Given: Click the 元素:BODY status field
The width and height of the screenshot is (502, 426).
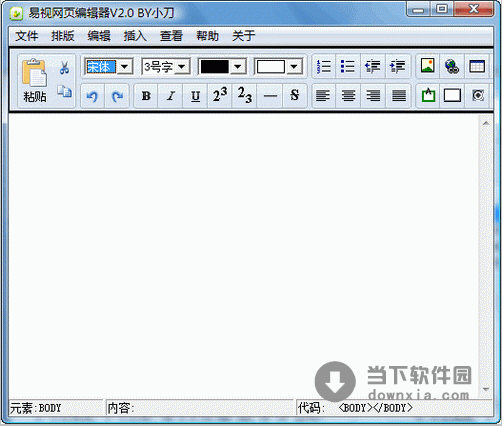Looking at the screenshot, I should [56, 407].
